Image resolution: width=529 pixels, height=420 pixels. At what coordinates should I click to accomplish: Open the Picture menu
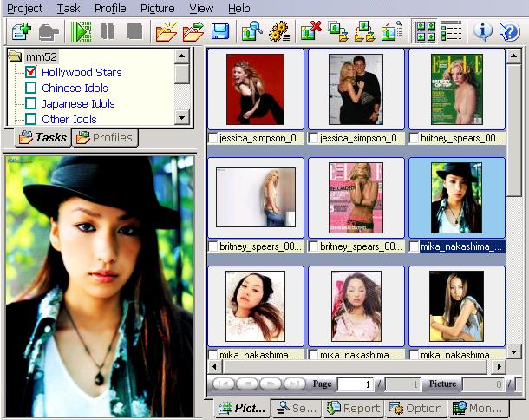(x=158, y=9)
